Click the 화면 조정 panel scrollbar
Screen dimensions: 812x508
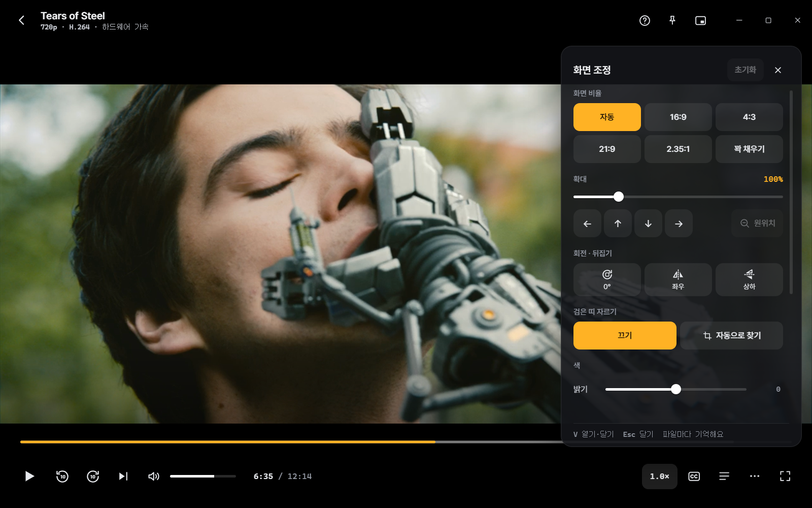point(791,192)
